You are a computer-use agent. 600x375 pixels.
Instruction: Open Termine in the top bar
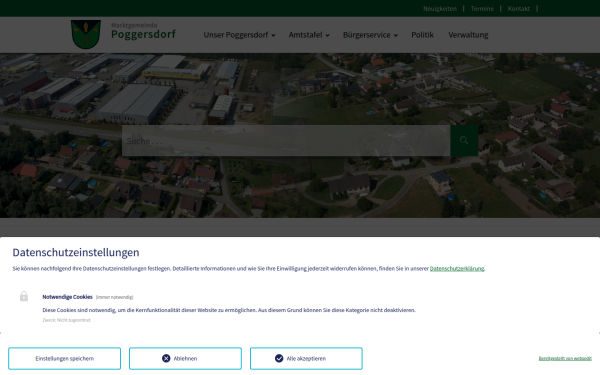point(482,8)
